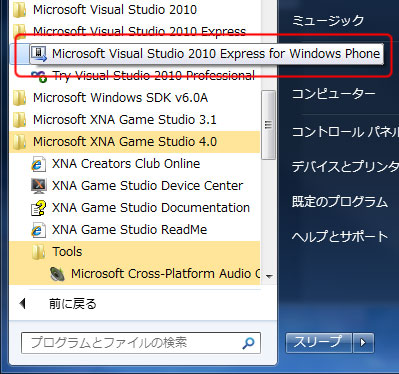Screen dimensions: 399x374
Task: Click the scrollbar down arrow
Action: (x=269, y=276)
